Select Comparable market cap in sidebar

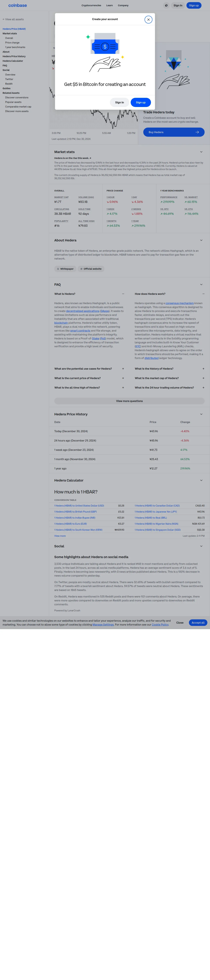pos(18,106)
